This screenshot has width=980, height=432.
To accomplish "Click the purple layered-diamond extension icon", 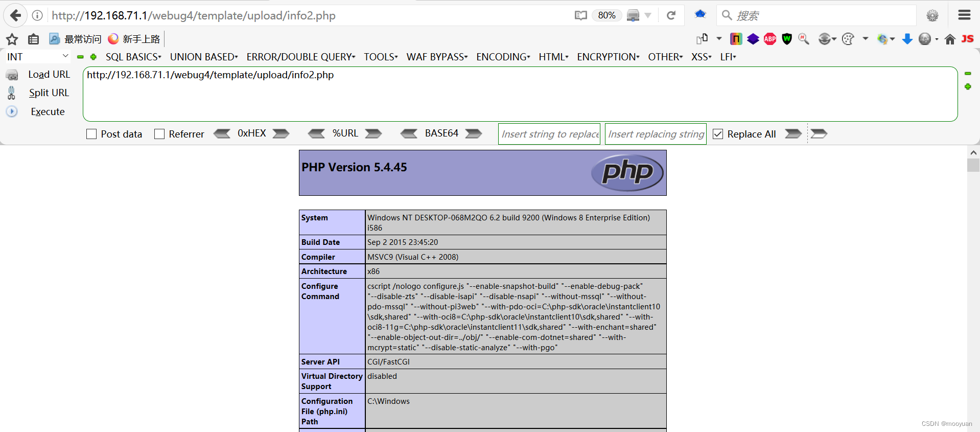I will point(753,39).
